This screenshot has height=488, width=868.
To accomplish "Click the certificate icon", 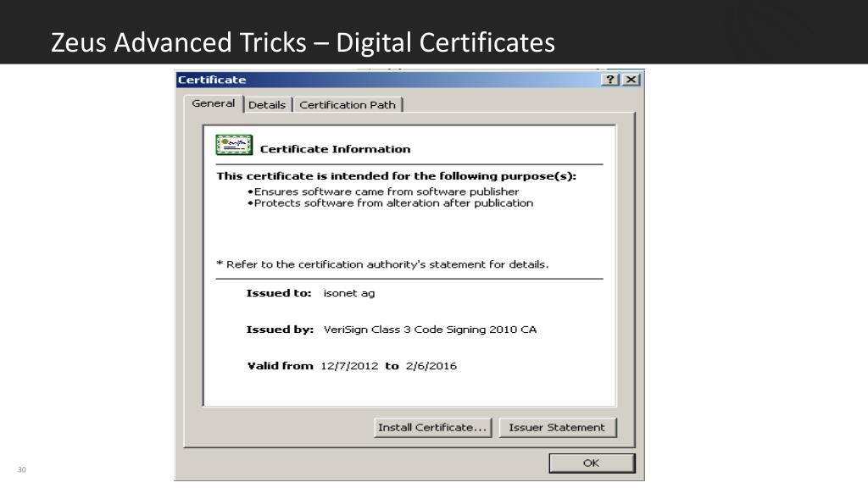I will (x=234, y=145).
